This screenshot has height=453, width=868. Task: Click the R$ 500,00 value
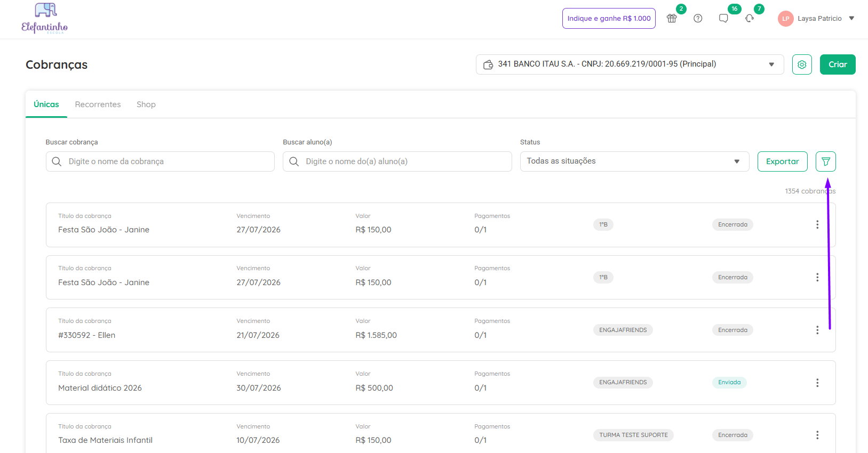coord(375,388)
